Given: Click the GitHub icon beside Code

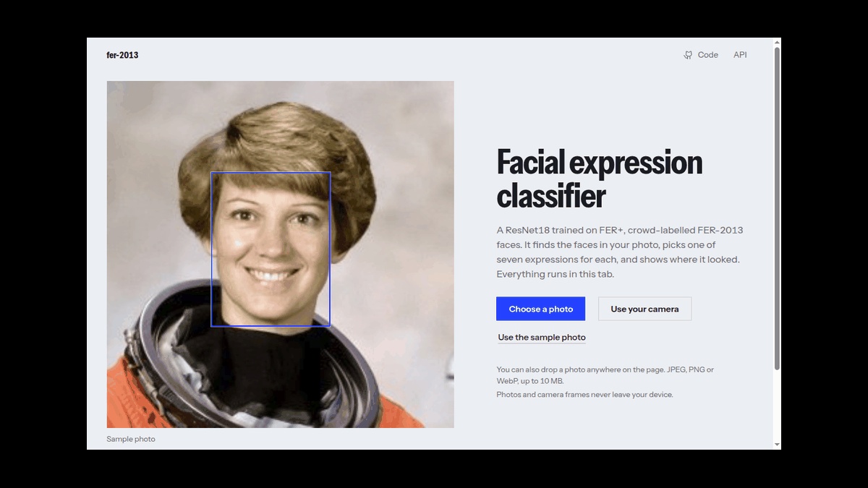Looking at the screenshot, I should click(688, 55).
